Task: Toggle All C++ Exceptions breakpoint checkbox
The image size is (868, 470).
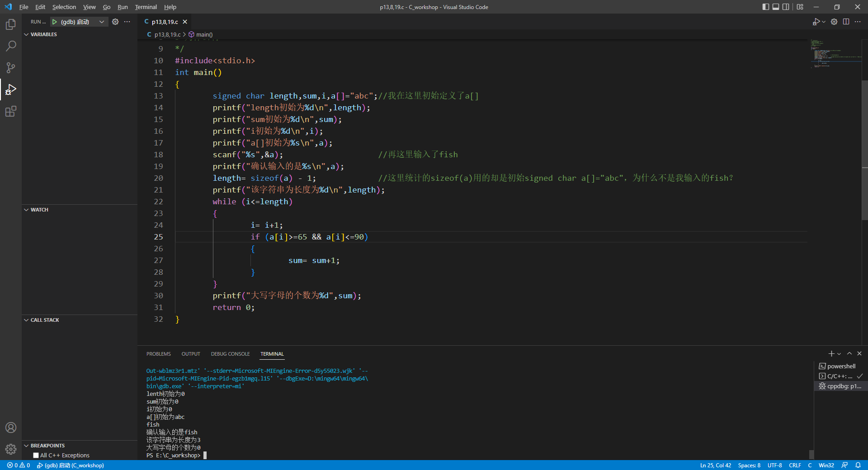Action: click(36, 456)
